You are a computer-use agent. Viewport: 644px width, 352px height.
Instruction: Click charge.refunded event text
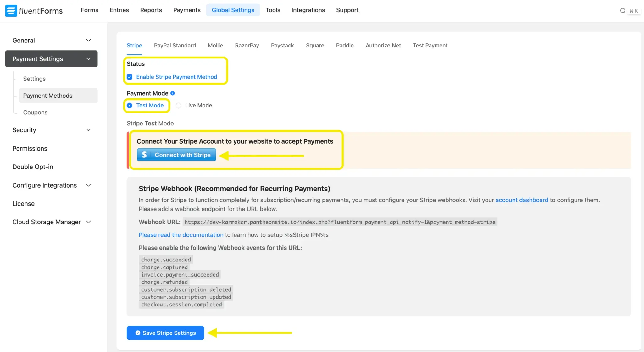164,282
